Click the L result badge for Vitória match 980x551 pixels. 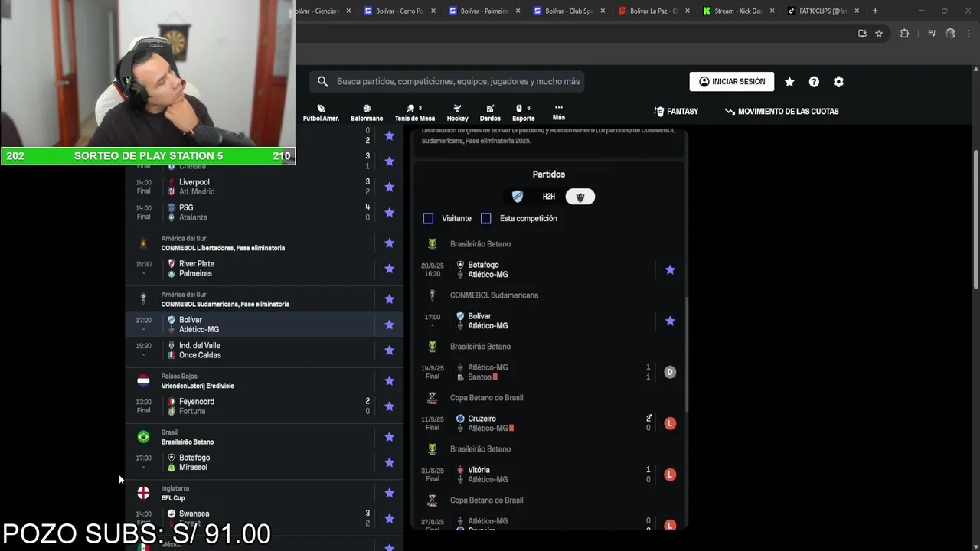point(670,474)
